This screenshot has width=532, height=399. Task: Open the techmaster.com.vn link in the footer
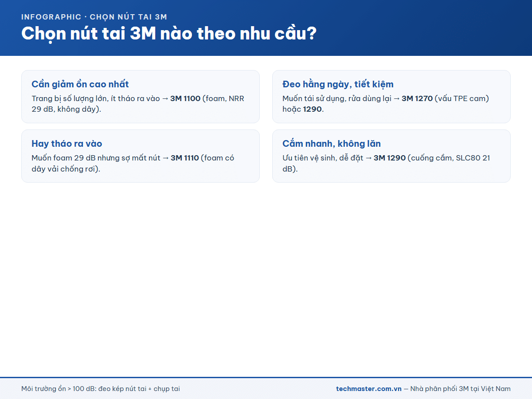pos(369,389)
